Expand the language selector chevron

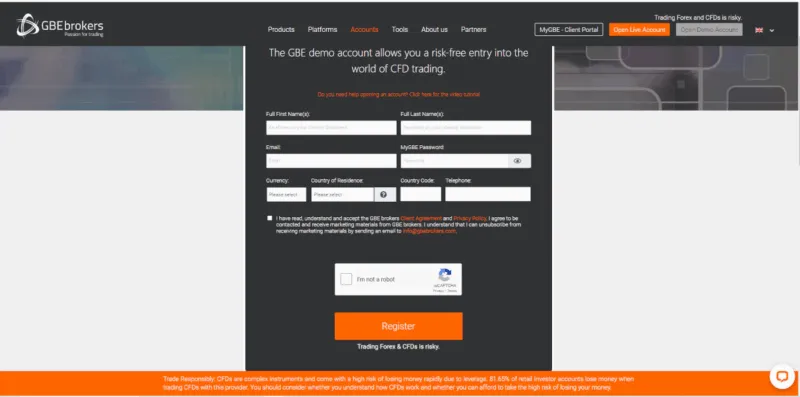(771, 31)
